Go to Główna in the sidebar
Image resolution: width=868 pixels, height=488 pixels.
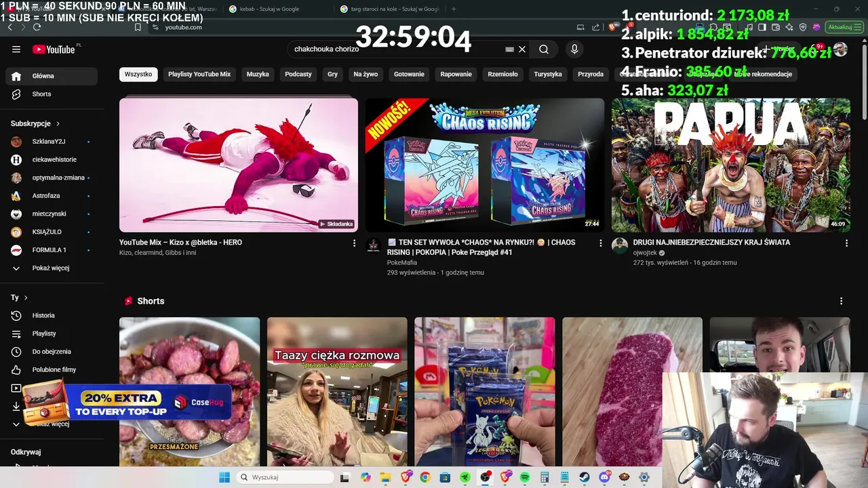52,76
